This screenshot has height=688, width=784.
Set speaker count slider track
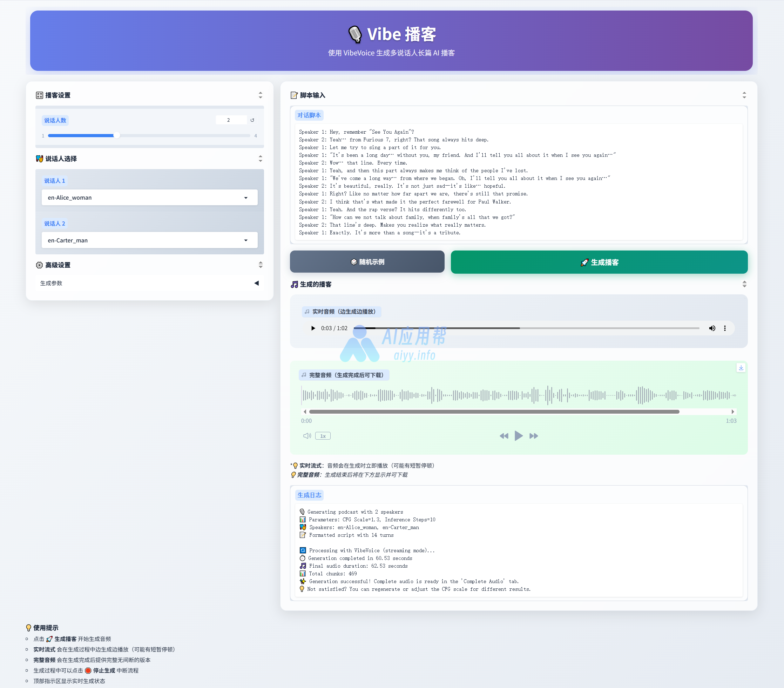pyautogui.click(x=149, y=135)
